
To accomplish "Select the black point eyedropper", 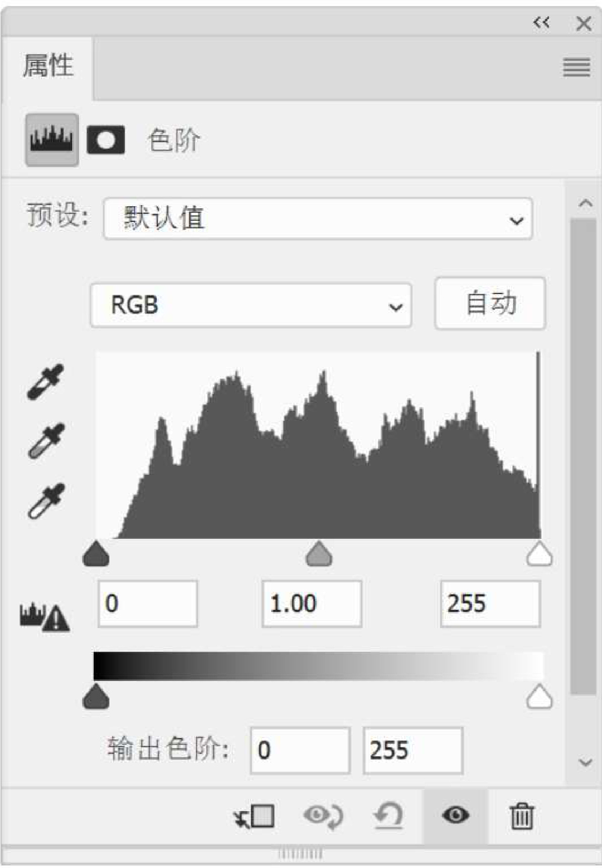I will point(45,382).
